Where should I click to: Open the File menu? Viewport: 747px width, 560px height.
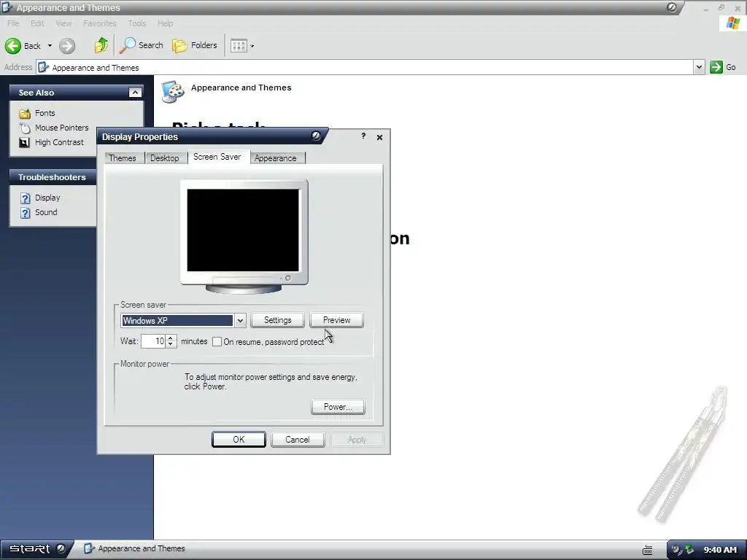tap(13, 23)
